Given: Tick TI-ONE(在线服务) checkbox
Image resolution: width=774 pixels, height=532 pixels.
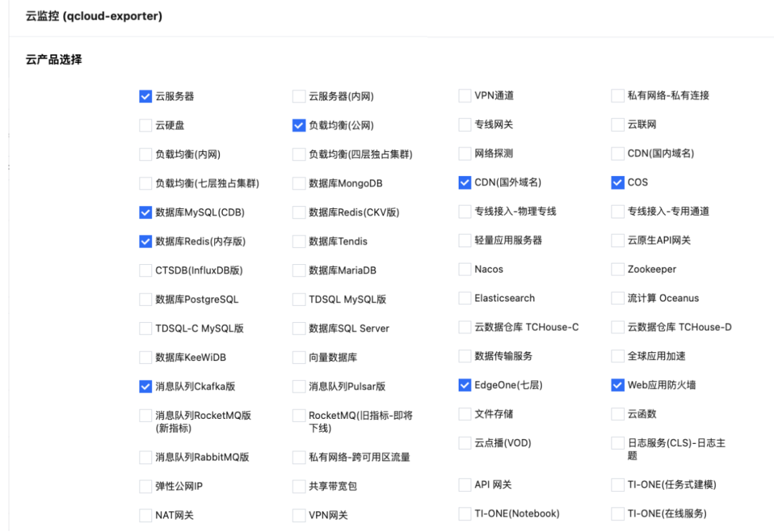Looking at the screenshot, I should click(x=618, y=514).
